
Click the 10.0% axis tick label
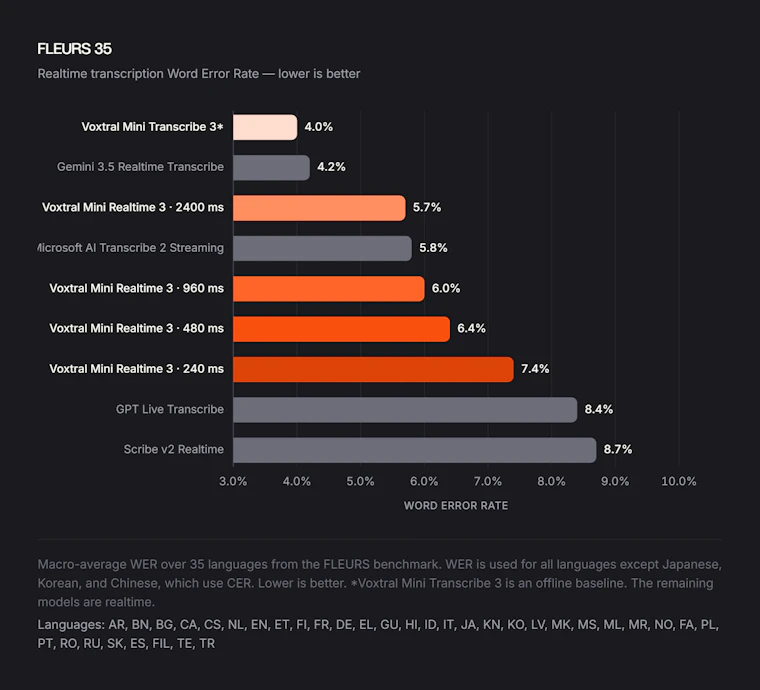pyautogui.click(x=679, y=481)
